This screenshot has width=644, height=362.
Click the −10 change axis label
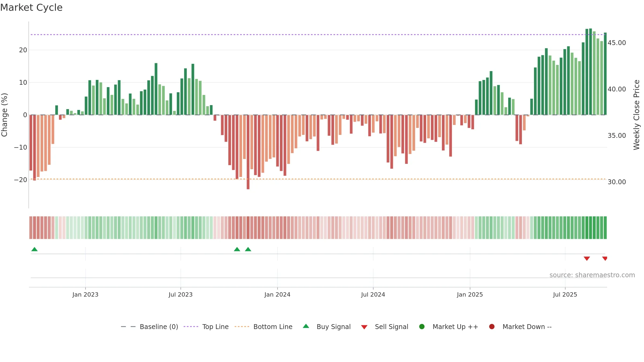(x=21, y=147)
